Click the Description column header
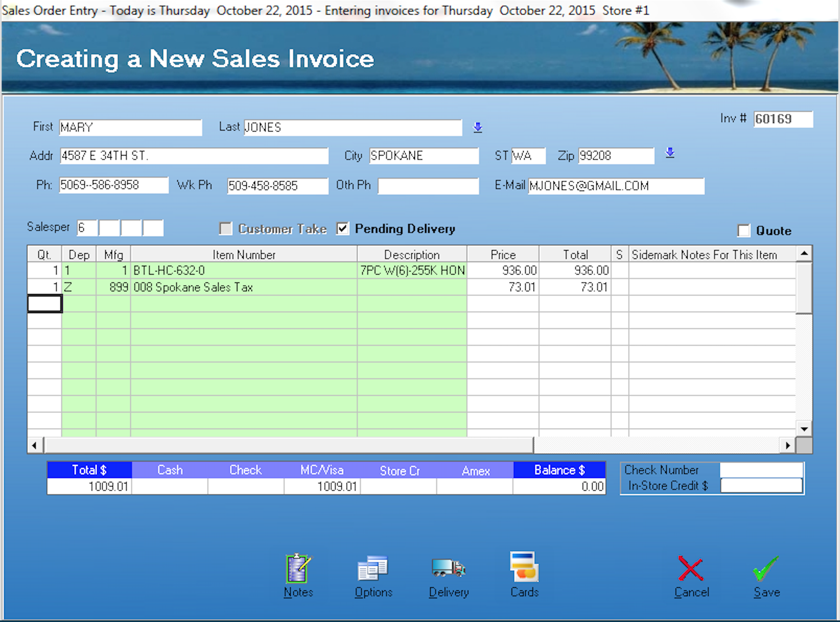The height and width of the screenshot is (622, 840). pyautogui.click(x=412, y=255)
